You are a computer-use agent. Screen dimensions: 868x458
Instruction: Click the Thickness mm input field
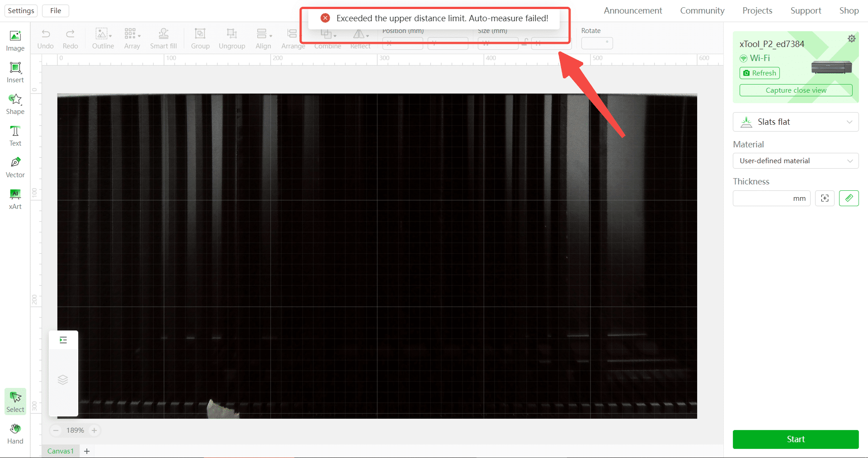(772, 198)
